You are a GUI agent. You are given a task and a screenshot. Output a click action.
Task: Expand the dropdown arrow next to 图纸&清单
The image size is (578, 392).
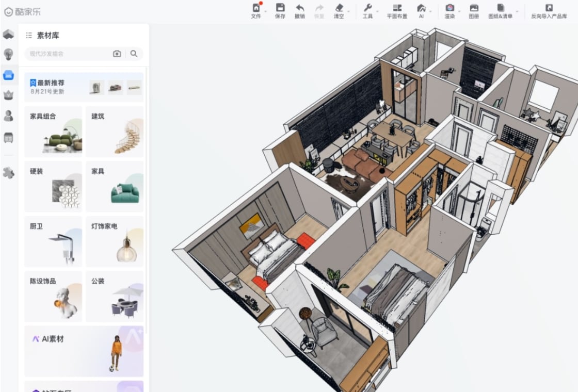517,11
